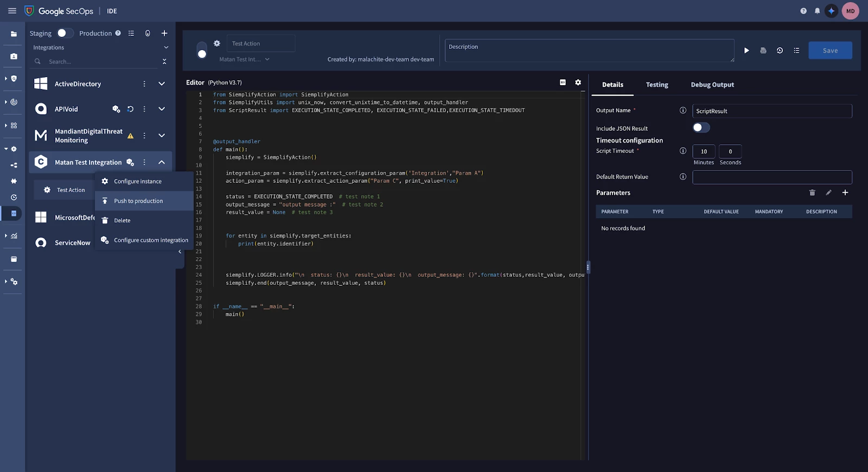This screenshot has width=868, height=472.
Task: Click the Default Return Value field
Action: [x=772, y=177]
